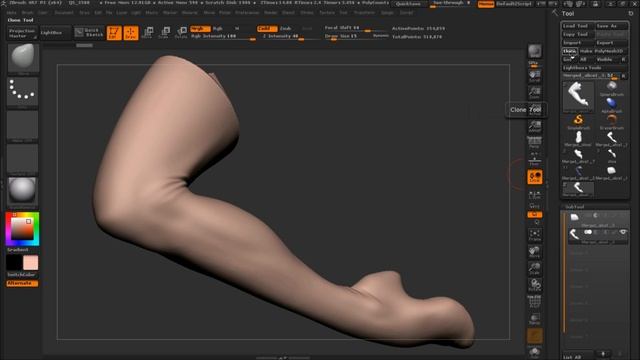
Task: Click the Gradient button
Action: click(x=18, y=249)
